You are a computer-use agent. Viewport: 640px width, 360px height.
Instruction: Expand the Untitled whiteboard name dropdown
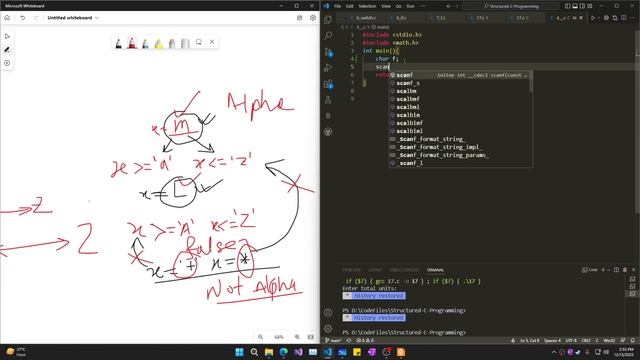point(97,18)
